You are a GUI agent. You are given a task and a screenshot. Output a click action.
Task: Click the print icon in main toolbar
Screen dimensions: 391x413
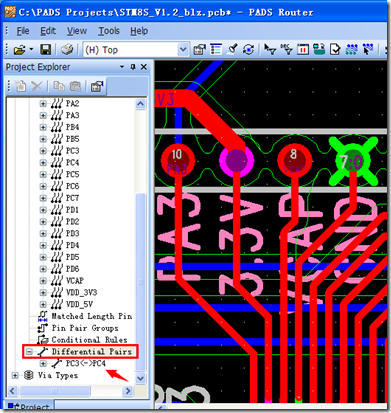click(67, 50)
